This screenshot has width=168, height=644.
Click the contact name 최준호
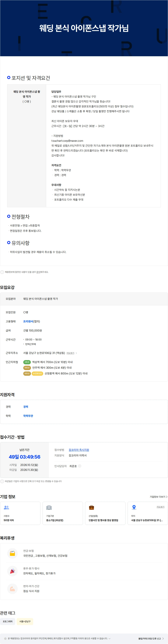(73, 466)
